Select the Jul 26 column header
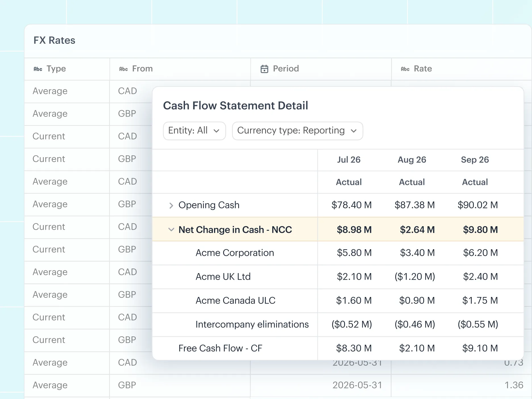The width and height of the screenshot is (532, 399). (349, 160)
